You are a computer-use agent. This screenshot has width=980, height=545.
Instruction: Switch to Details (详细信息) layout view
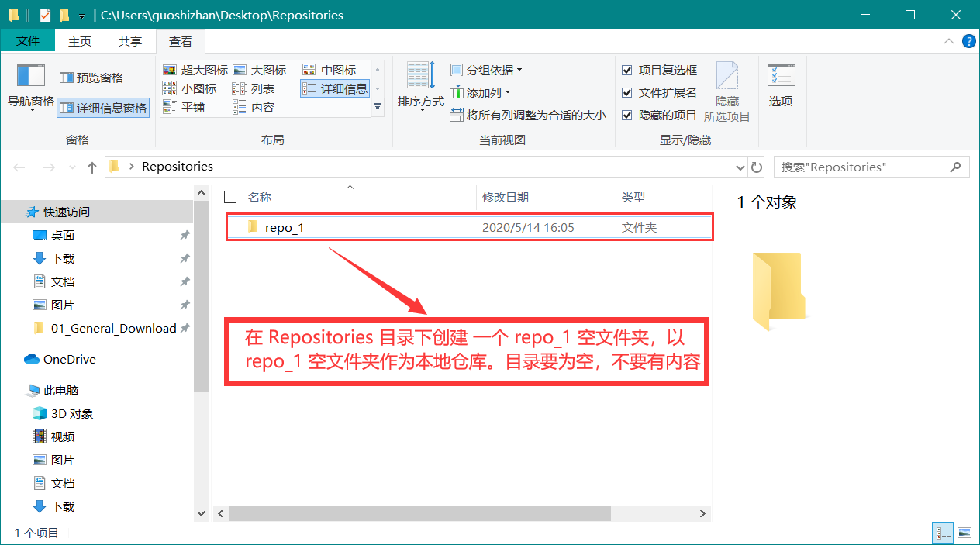[335, 88]
